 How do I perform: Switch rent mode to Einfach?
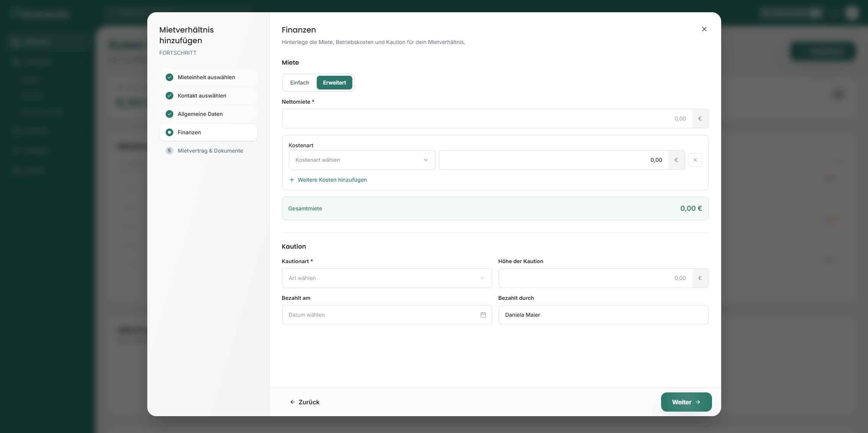click(300, 83)
